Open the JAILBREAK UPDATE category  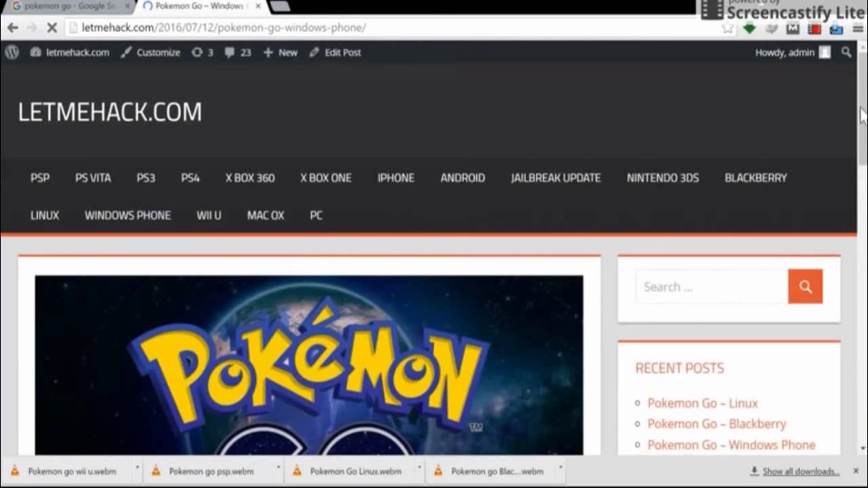(556, 178)
